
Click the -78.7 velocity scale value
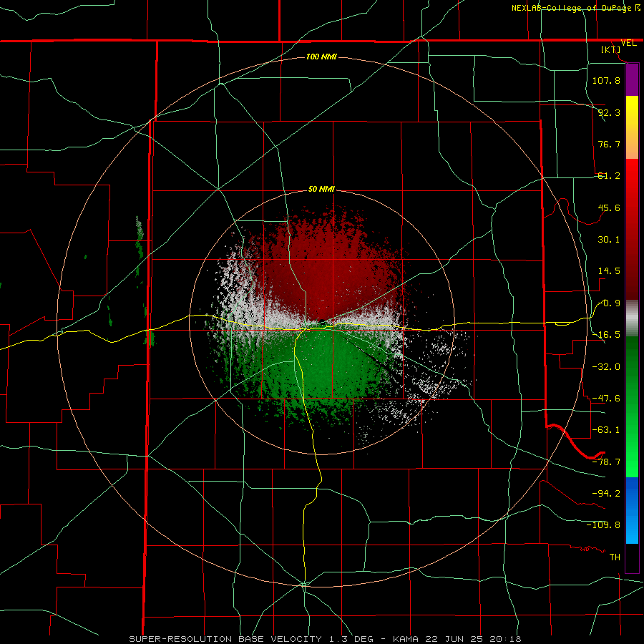[x=606, y=462]
